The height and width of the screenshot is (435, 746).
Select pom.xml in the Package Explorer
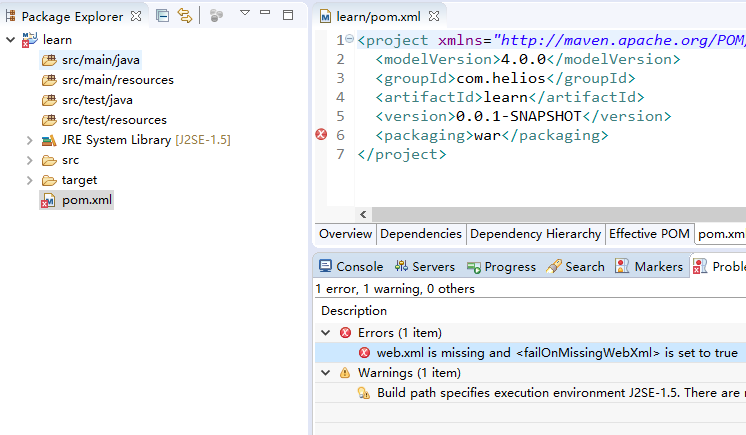[77, 200]
